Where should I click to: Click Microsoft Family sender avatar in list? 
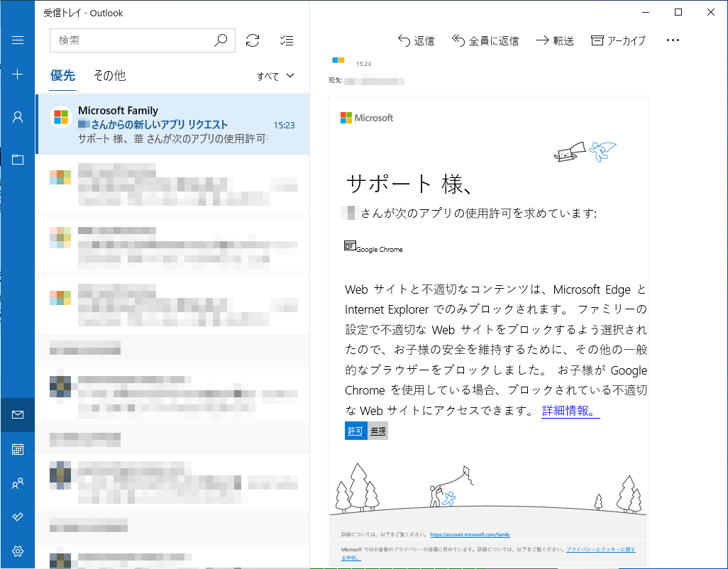click(x=61, y=117)
